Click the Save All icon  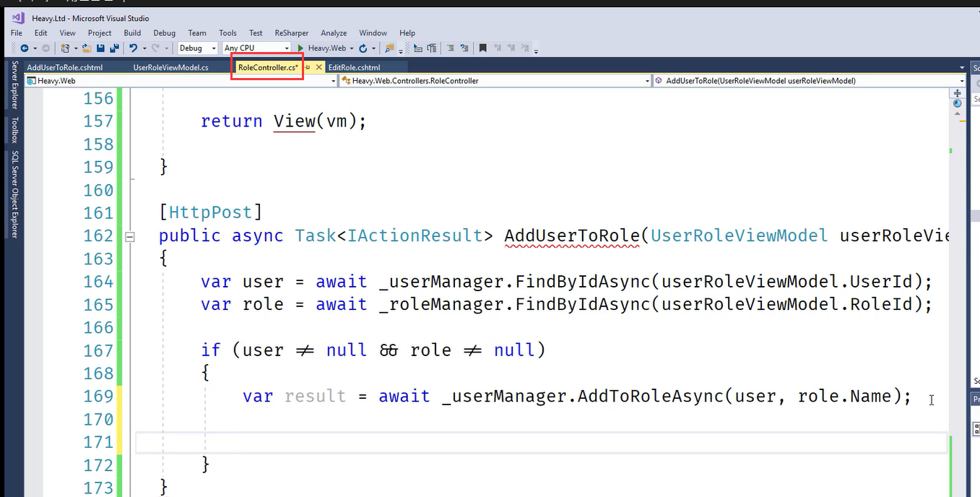114,48
